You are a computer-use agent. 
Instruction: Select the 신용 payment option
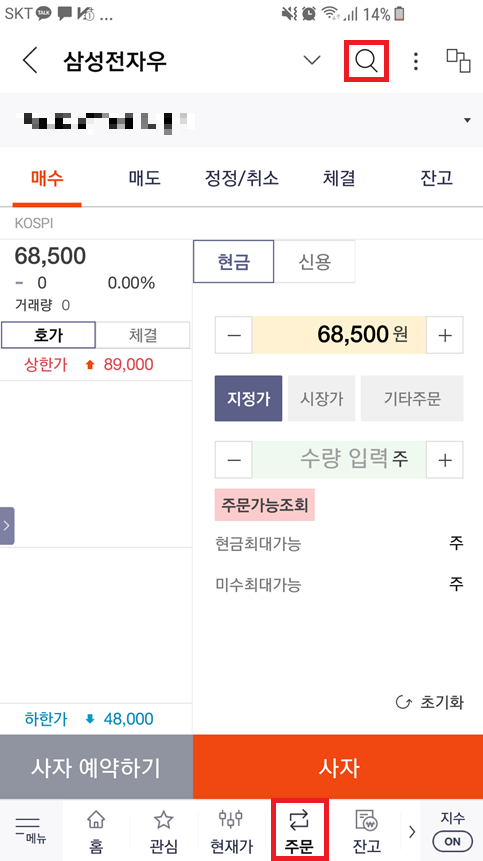pyautogui.click(x=314, y=261)
